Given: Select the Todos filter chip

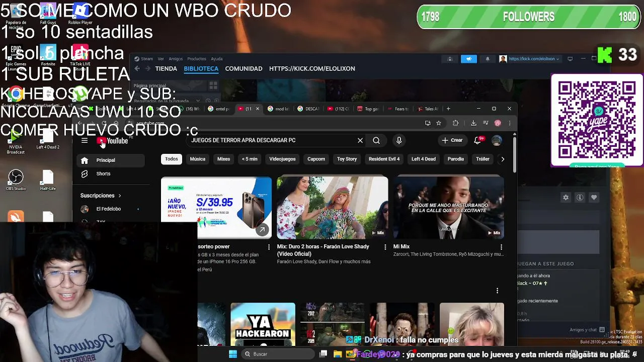Looking at the screenshot, I should pos(172,159).
